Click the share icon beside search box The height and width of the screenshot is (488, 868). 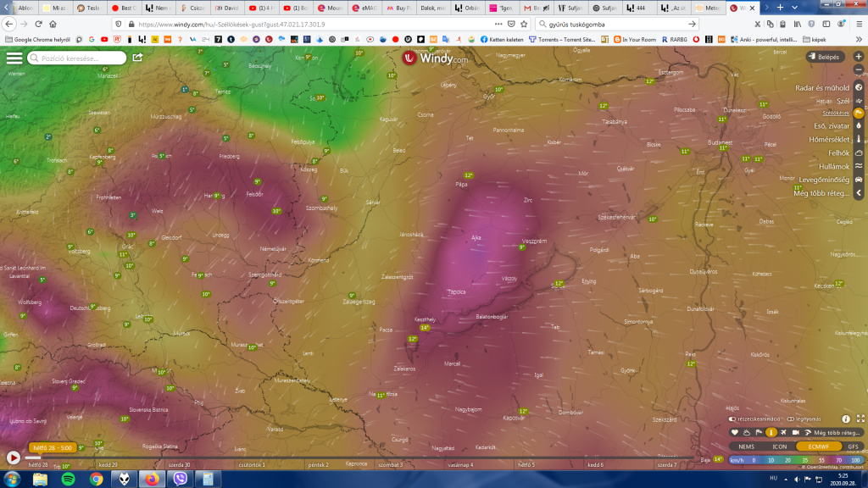pyautogui.click(x=137, y=58)
